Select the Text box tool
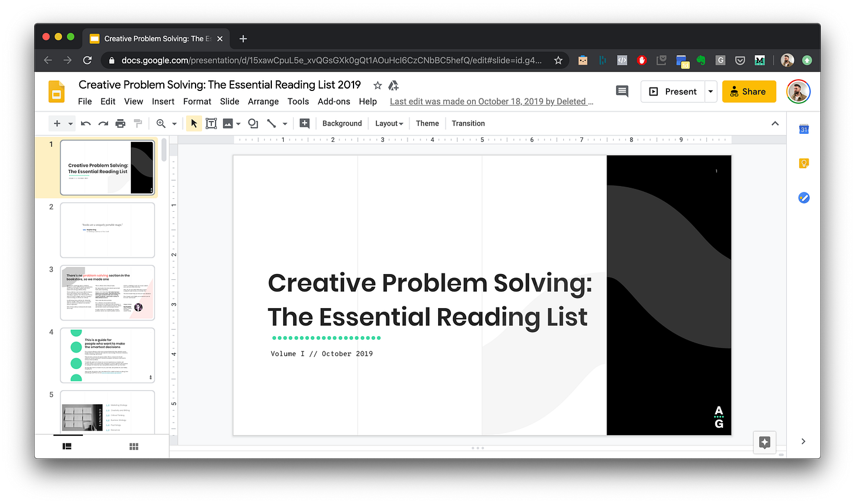The height and width of the screenshot is (504, 855). 211,123
